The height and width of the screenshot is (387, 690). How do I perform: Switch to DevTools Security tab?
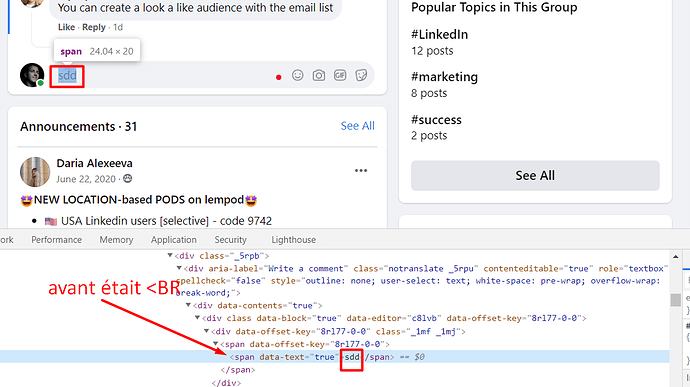tap(231, 240)
